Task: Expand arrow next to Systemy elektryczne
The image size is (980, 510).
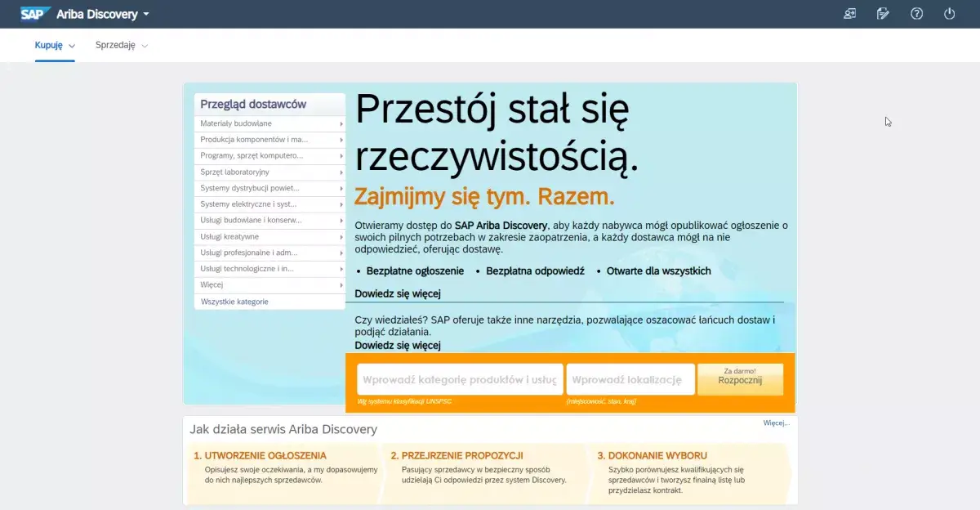Action: (x=341, y=204)
